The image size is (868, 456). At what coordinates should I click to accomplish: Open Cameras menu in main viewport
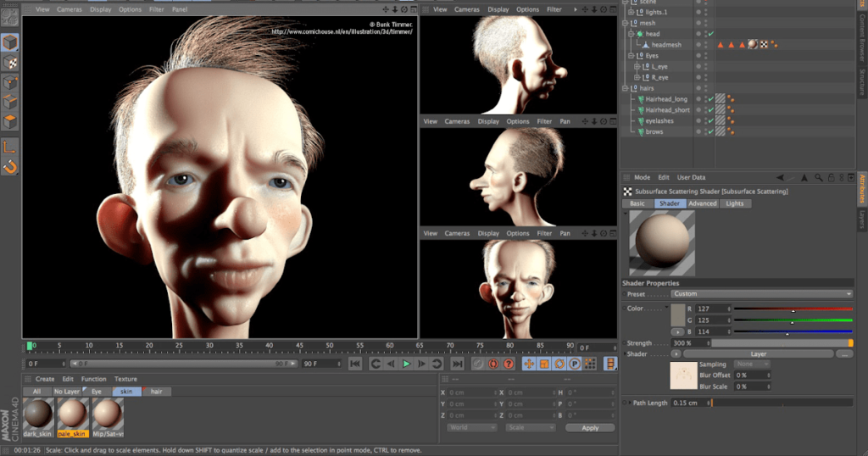pos(70,9)
